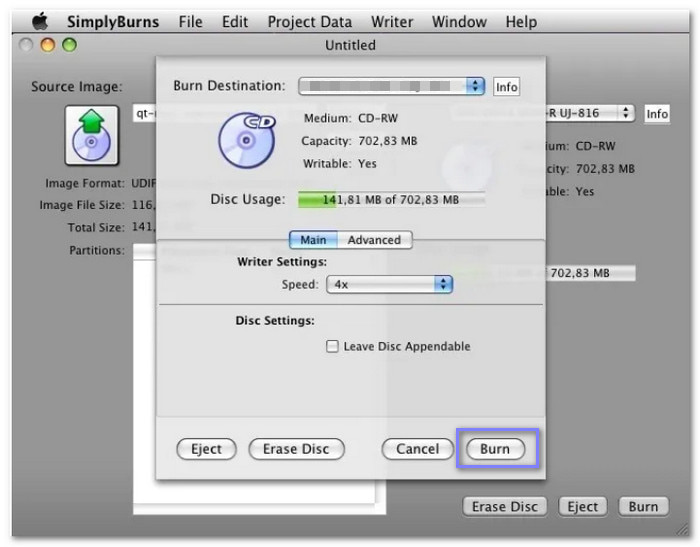Viewport: 700px width, 547px height.
Task: Open the Writer menu
Action: coord(391,21)
